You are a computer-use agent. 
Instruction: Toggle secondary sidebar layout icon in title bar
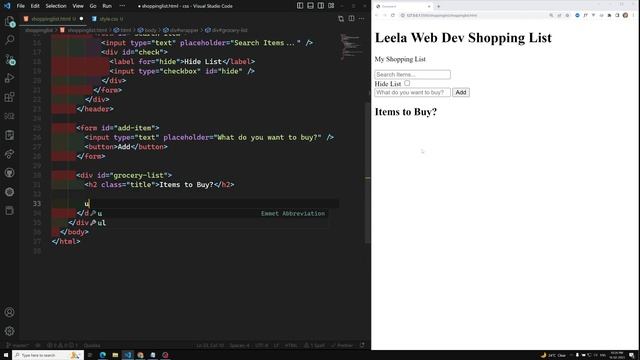321,6
